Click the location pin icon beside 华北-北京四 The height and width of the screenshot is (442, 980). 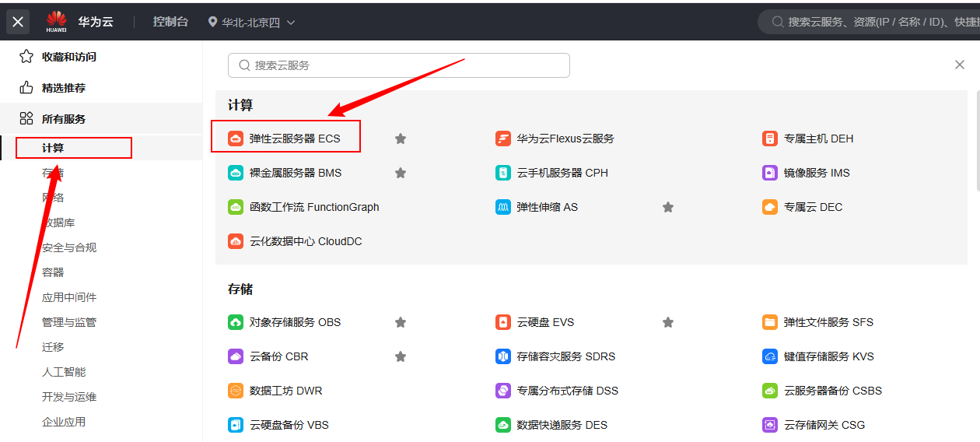(x=212, y=22)
